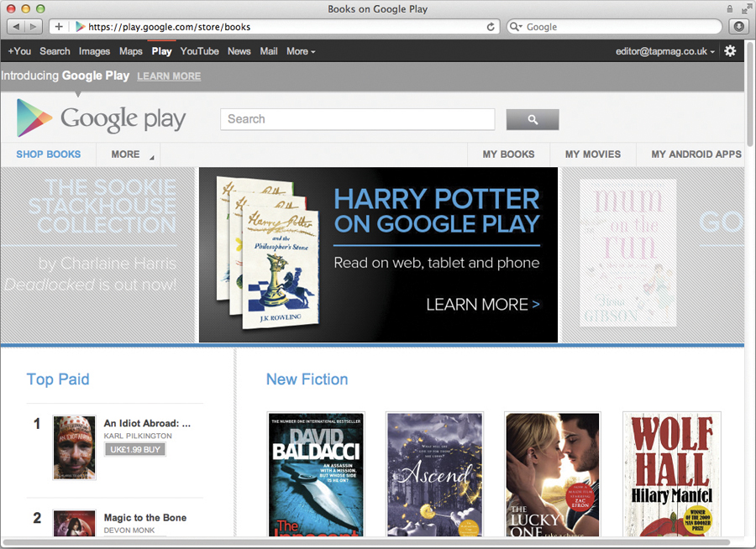Click the magnifier search button
The height and width of the screenshot is (549, 756).
[x=533, y=119]
